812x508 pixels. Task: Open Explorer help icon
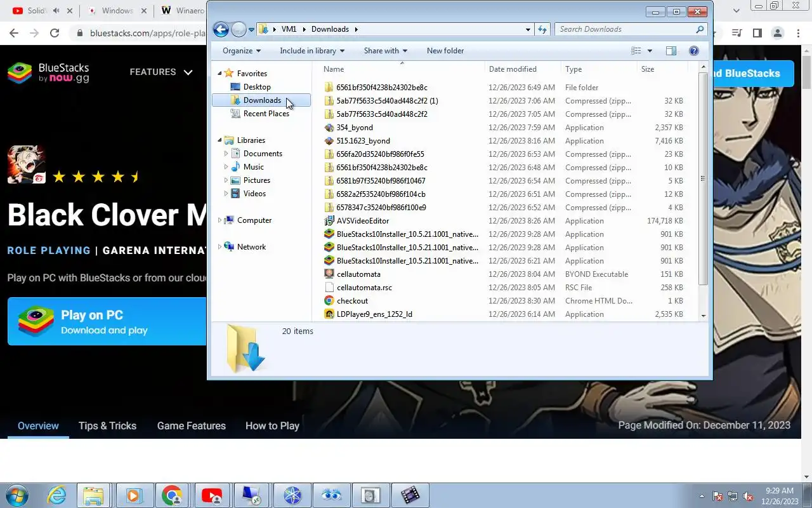[694, 51]
